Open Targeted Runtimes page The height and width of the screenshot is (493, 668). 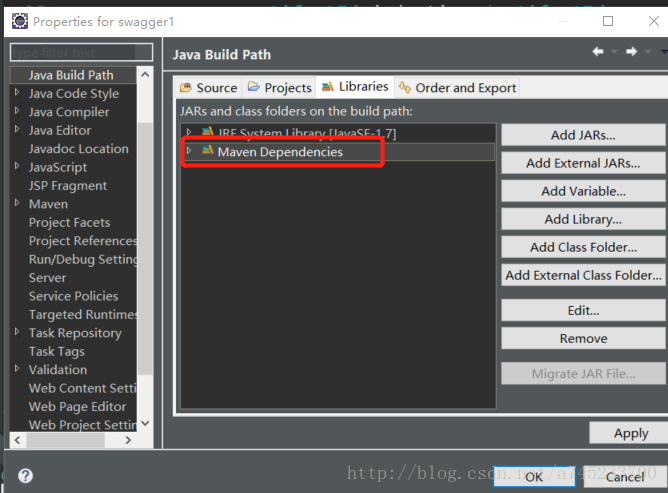[83, 314]
